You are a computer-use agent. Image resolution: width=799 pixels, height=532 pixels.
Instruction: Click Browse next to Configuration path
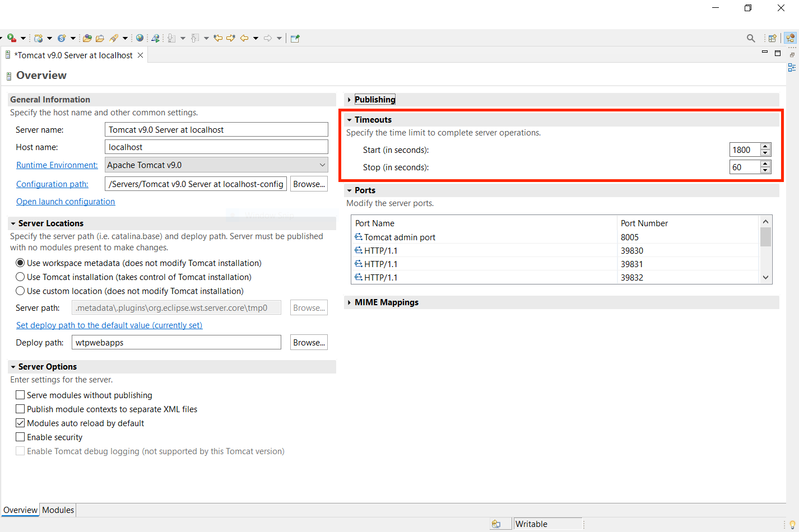(x=309, y=184)
